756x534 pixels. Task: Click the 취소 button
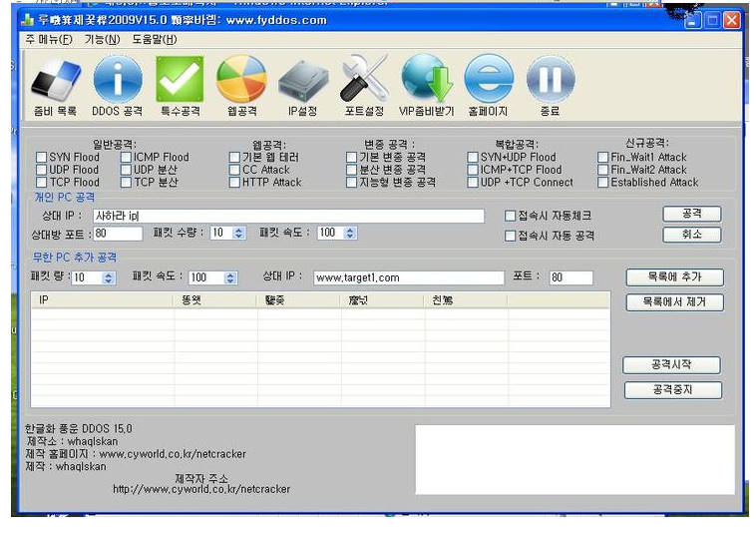pyautogui.click(x=692, y=235)
